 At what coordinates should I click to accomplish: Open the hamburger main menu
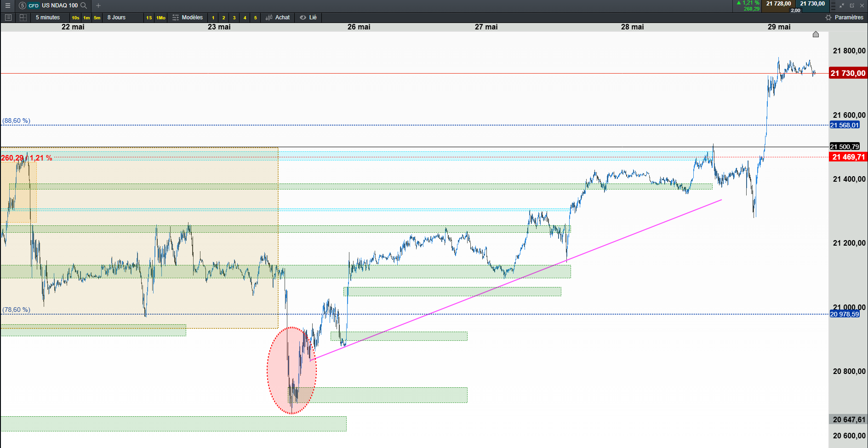pyautogui.click(x=7, y=6)
